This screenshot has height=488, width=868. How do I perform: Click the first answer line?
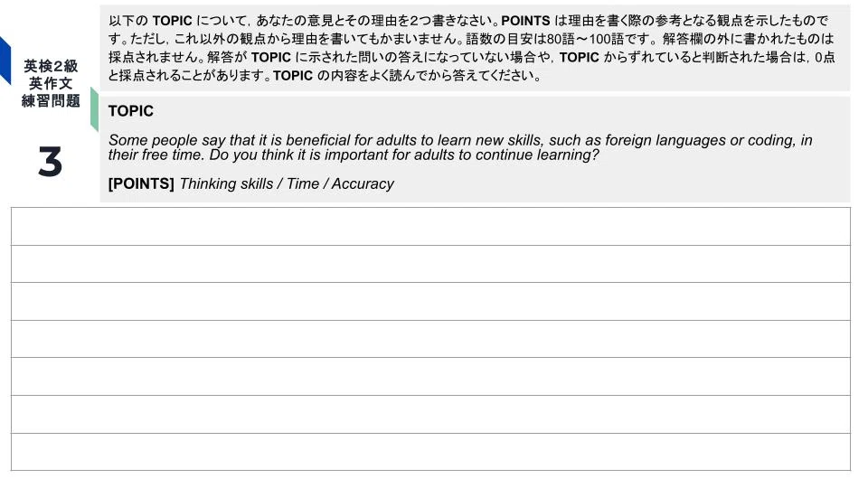430,226
